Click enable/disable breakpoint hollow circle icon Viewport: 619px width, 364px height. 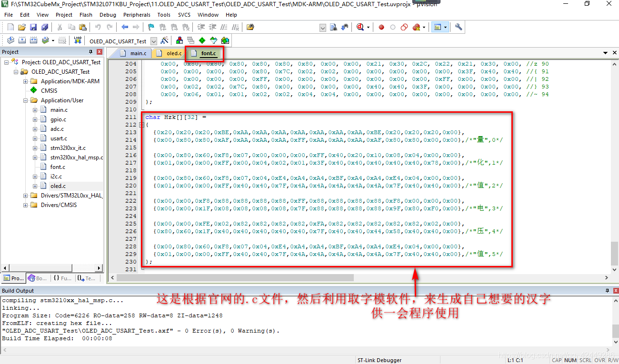393,27
